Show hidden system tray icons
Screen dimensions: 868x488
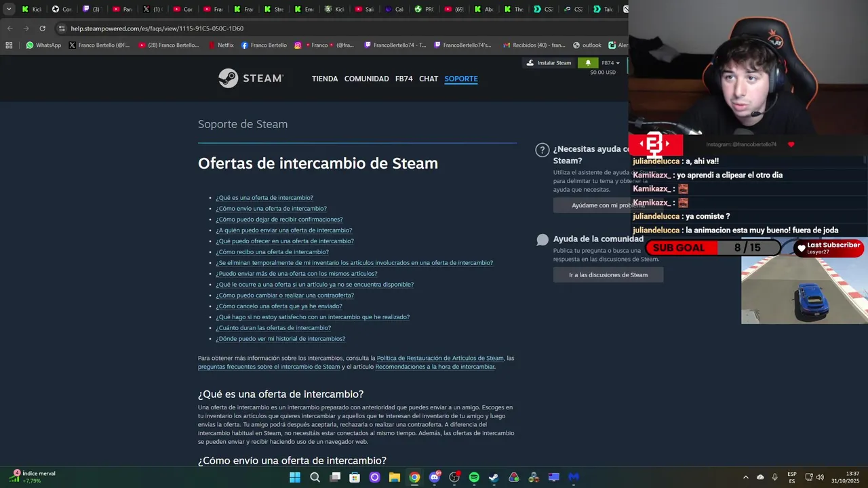pos(746,477)
